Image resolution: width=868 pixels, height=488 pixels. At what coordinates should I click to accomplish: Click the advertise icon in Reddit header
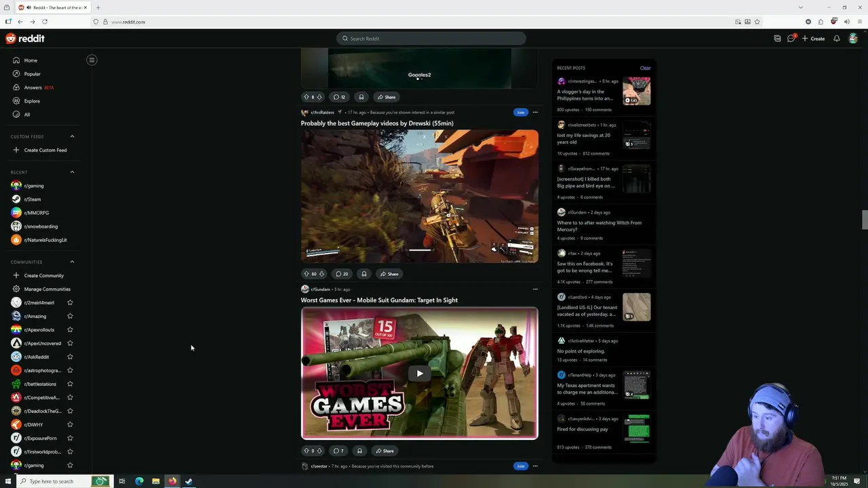pos(777,39)
